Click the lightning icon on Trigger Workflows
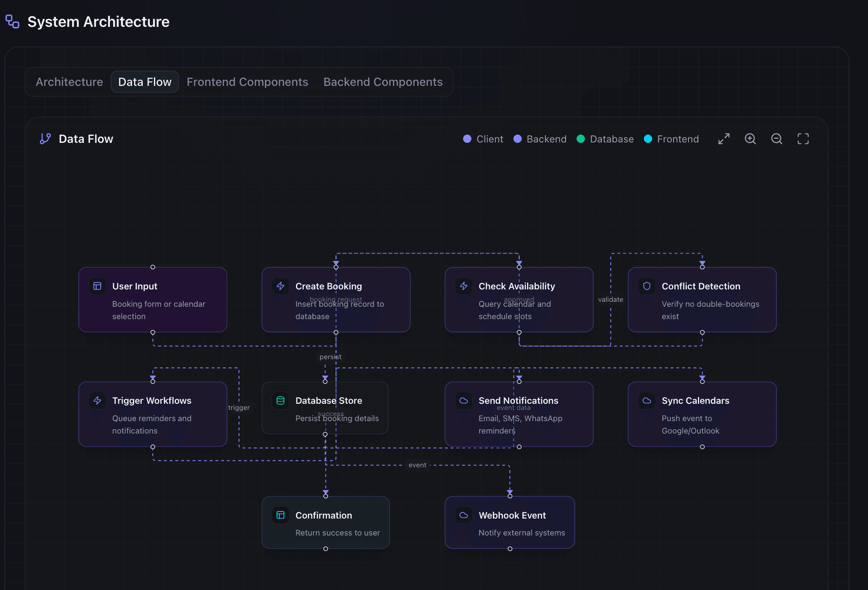This screenshot has width=868, height=590. coord(97,400)
